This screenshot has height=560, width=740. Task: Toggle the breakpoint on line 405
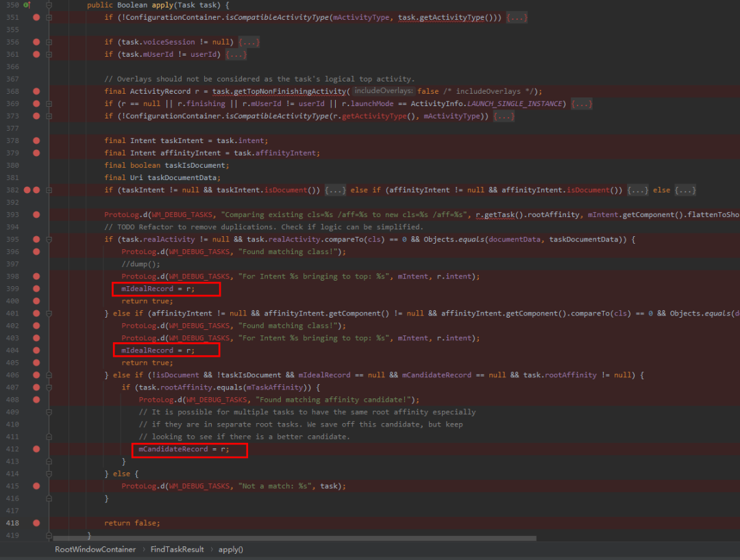click(x=36, y=362)
